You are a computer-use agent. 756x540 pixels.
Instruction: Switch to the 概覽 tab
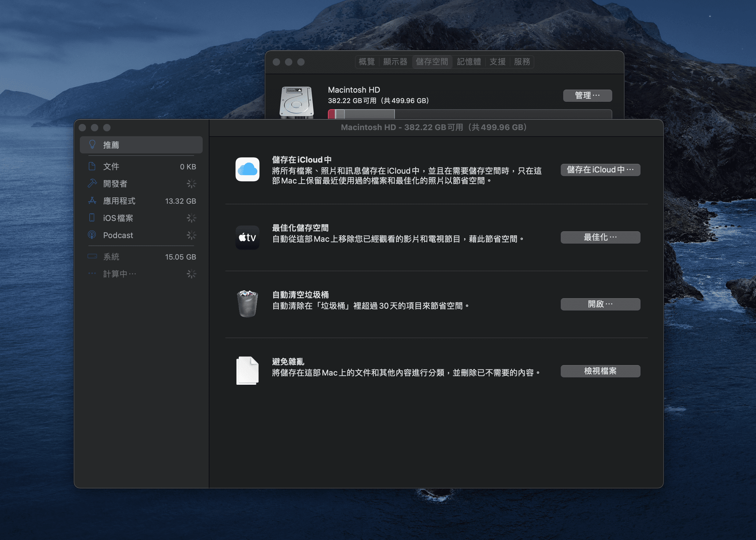coord(367,62)
